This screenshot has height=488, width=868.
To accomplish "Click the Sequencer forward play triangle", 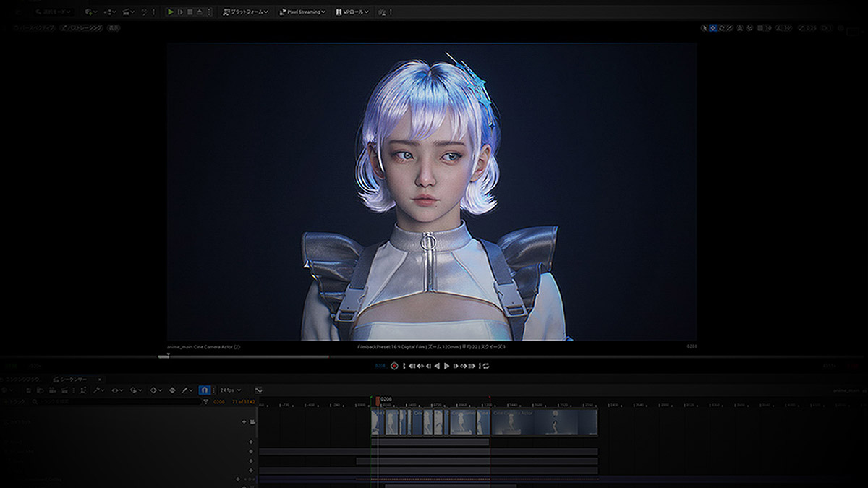I will pyautogui.click(x=446, y=366).
